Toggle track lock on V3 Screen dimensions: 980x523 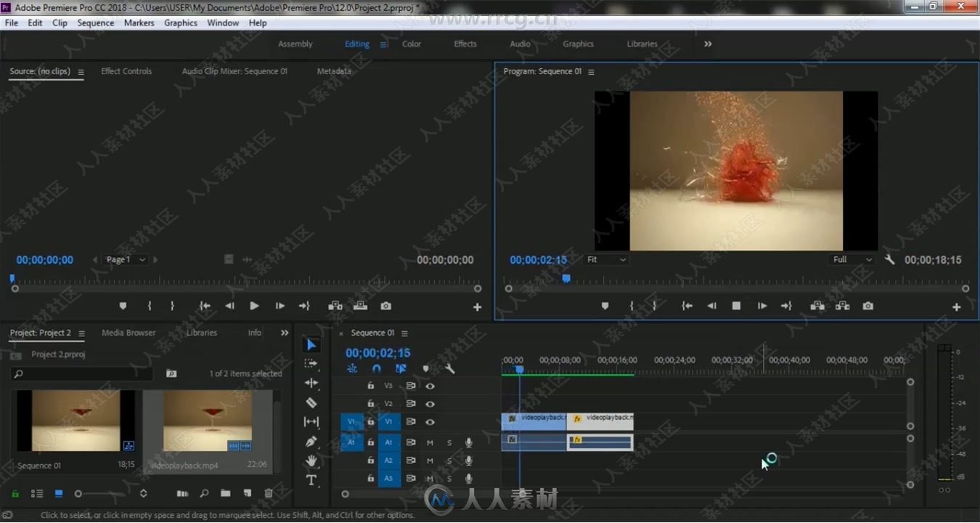coord(370,386)
